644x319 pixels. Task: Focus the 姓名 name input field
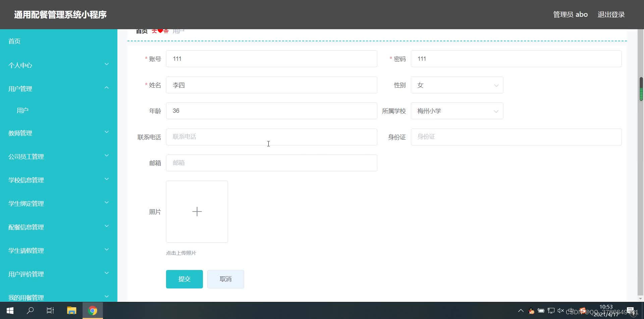[x=271, y=85]
